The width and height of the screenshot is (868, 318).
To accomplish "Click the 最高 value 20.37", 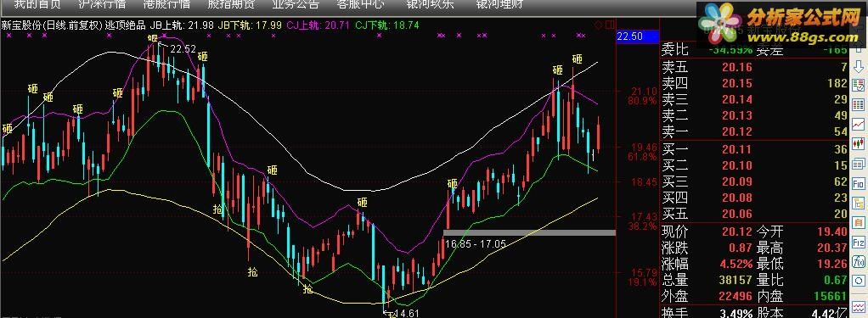I will 832,248.
